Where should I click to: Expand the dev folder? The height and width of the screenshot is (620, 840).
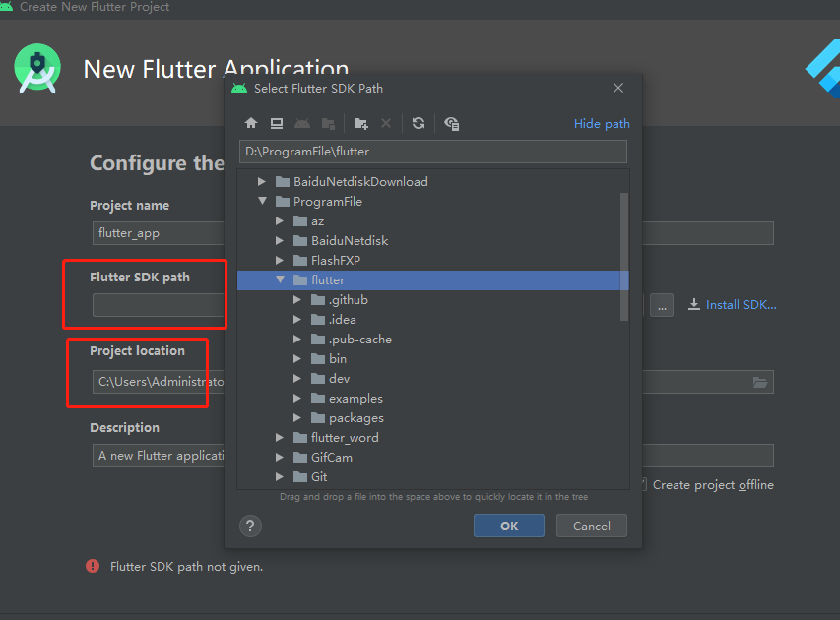(x=296, y=379)
